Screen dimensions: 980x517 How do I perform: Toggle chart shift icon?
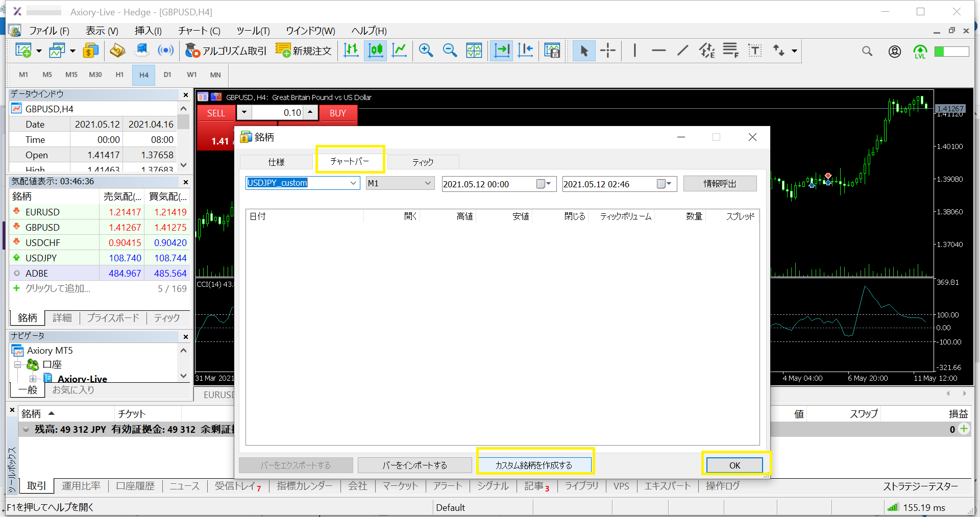[525, 51]
